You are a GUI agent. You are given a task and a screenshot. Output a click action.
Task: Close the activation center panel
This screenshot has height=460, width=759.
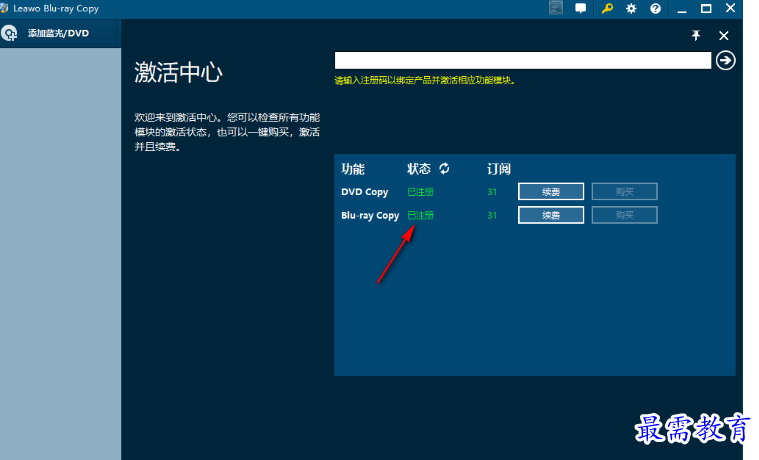point(724,35)
